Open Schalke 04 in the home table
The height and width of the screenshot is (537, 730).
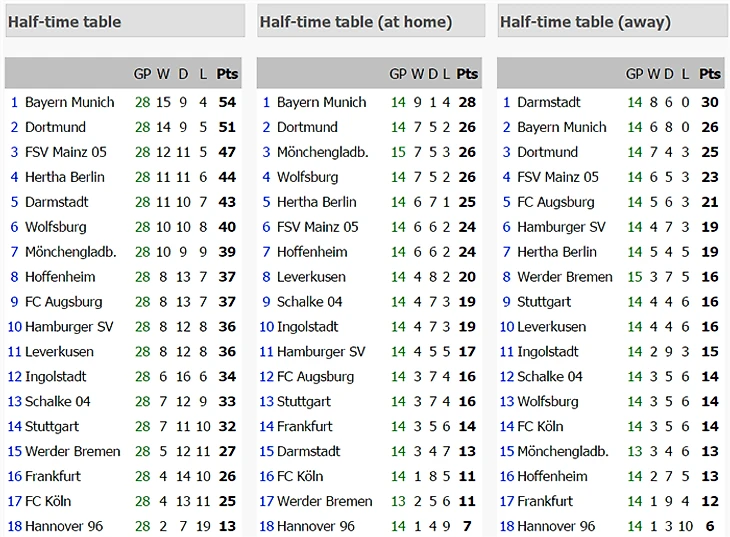309,302
